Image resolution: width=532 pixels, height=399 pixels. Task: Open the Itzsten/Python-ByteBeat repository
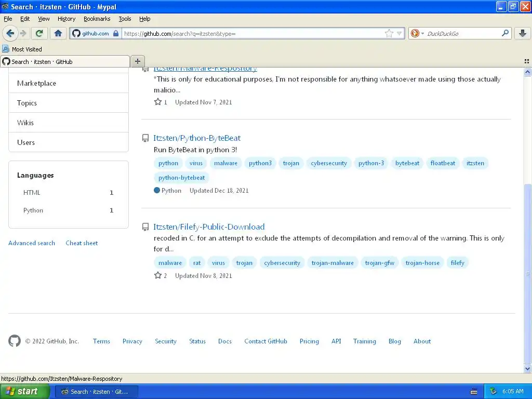pos(197,138)
